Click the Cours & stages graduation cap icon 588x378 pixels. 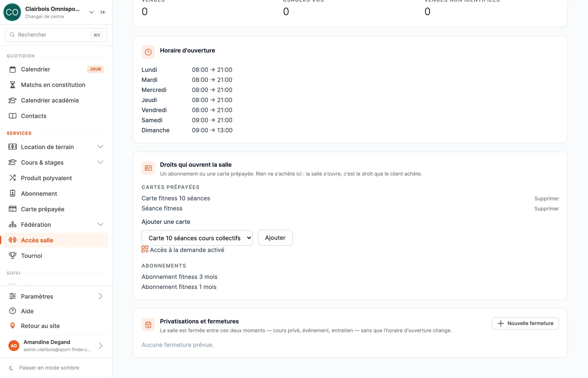click(13, 162)
